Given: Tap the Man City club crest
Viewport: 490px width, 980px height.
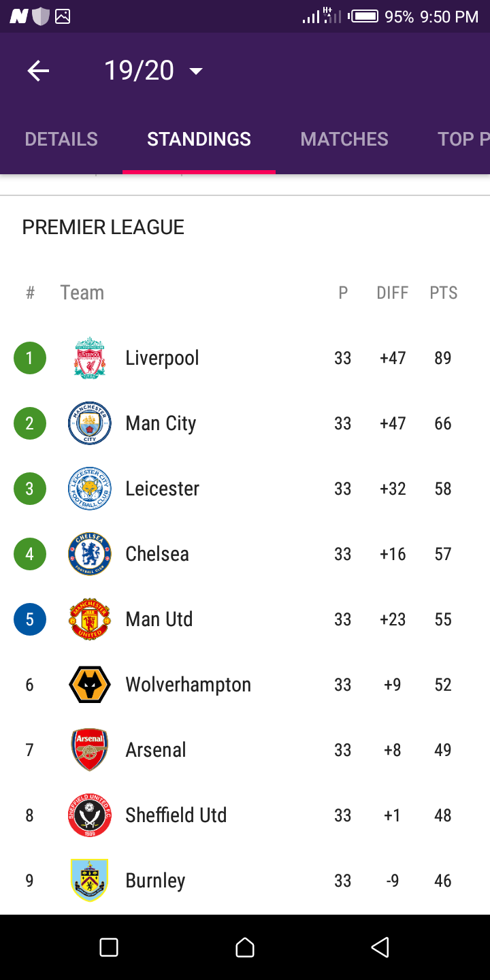Looking at the screenshot, I should [x=90, y=423].
